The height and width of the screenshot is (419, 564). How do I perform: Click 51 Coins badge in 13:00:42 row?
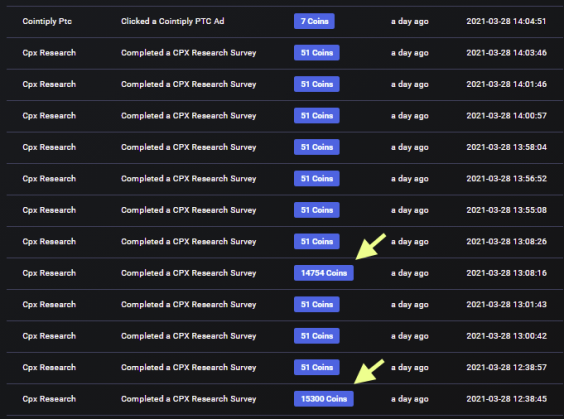pos(317,336)
